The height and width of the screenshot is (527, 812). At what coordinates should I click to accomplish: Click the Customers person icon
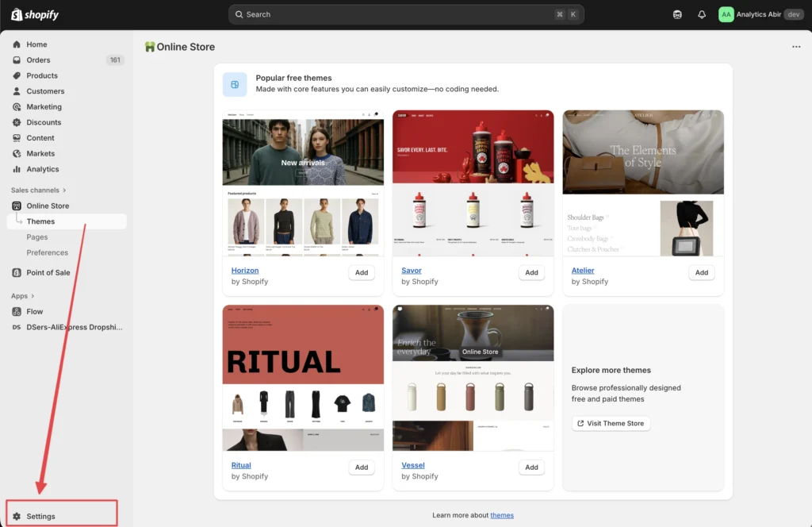pos(17,91)
